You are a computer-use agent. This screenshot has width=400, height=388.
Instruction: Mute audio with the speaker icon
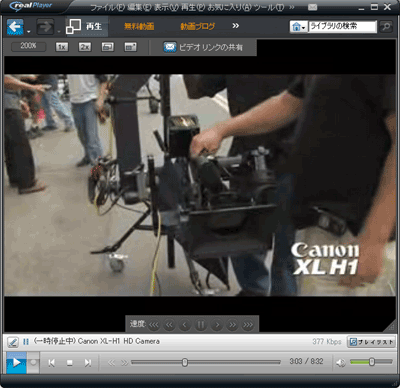click(340, 363)
